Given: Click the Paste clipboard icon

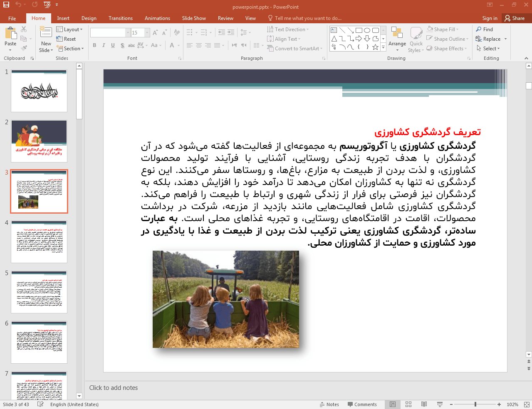Looking at the screenshot, I should pos(10,33).
